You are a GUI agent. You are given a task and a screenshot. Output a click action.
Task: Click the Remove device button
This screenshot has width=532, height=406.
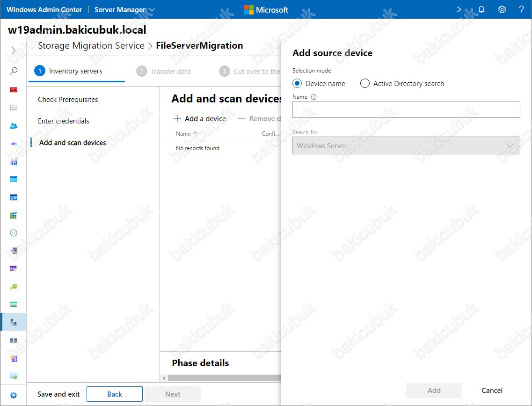coord(260,119)
